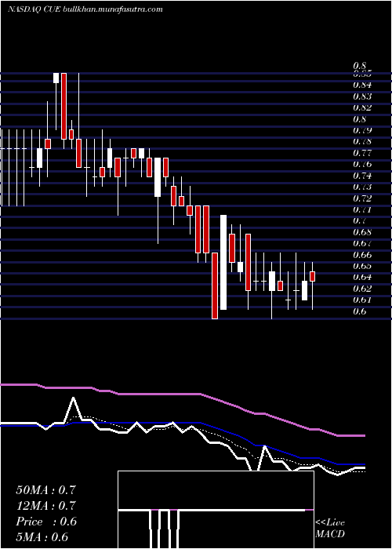The width and height of the screenshot is (392, 549).
Task: Select the 0.68 price axis label
Action: (362, 232)
